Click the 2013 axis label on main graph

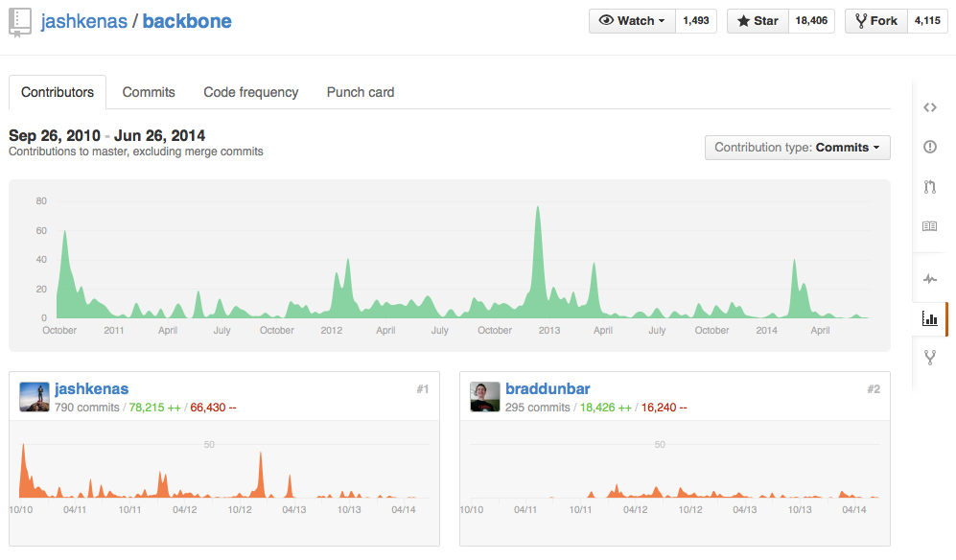[x=548, y=330]
